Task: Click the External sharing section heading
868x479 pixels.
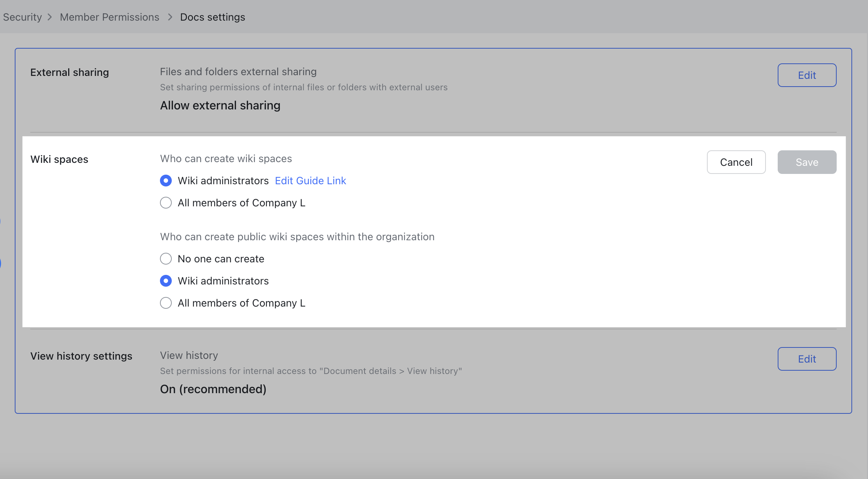Action: pyautogui.click(x=69, y=72)
